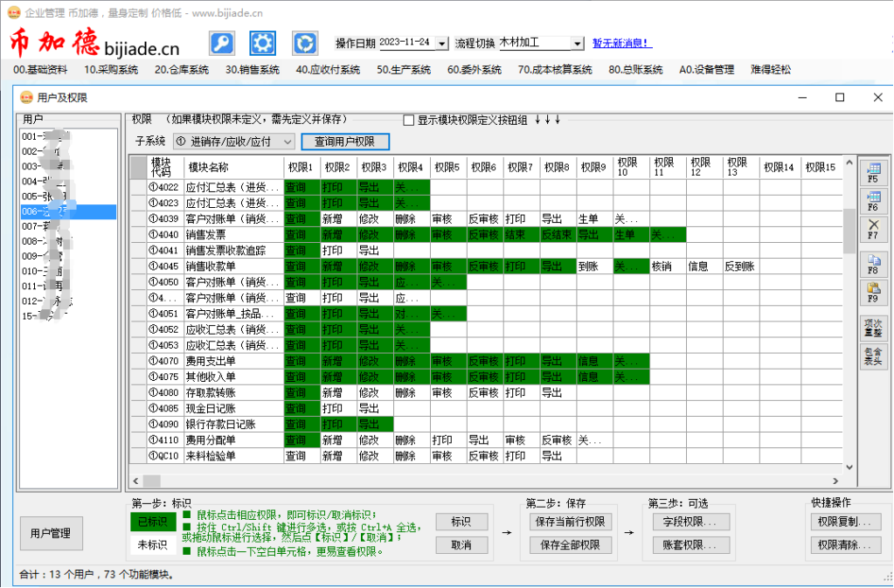Click the 项次重整 side button
Viewport: 894px width, 588px height.
pos(873,328)
